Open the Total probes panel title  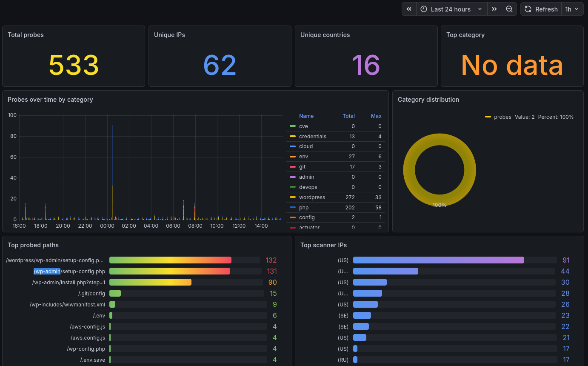click(x=26, y=35)
